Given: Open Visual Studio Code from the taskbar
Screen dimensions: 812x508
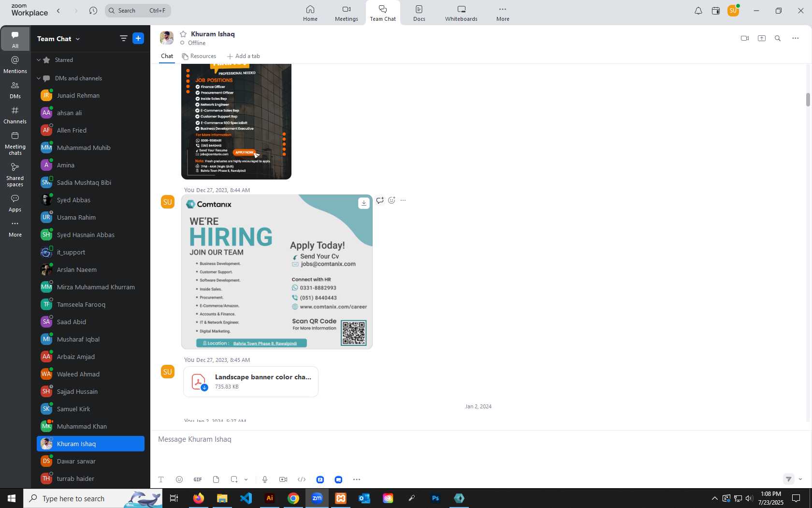Looking at the screenshot, I should (246, 498).
